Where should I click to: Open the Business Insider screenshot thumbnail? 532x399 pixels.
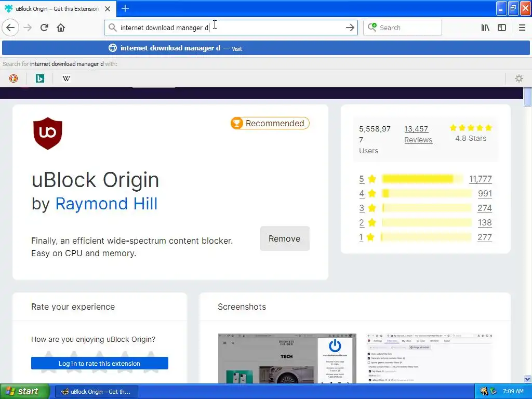coord(287,358)
